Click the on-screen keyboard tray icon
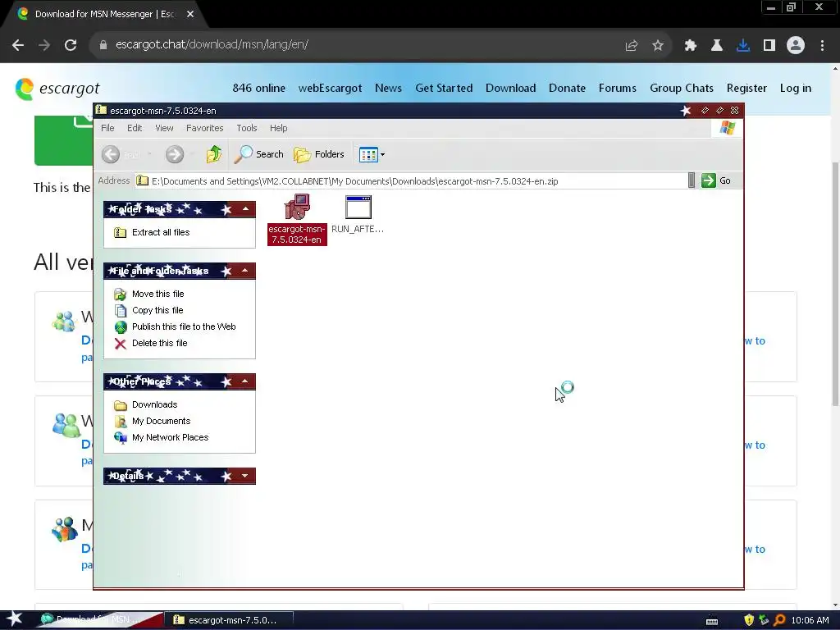 (712, 621)
